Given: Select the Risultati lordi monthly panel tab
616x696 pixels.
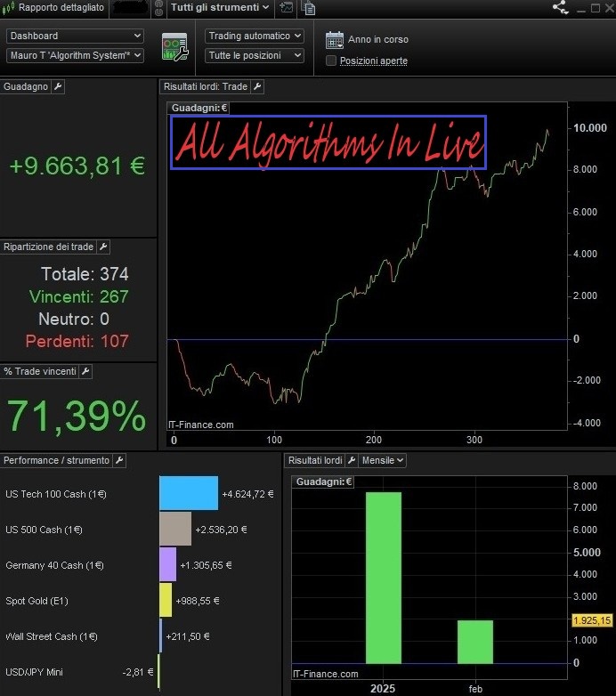Looking at the screenshot, I should [315, 460].
